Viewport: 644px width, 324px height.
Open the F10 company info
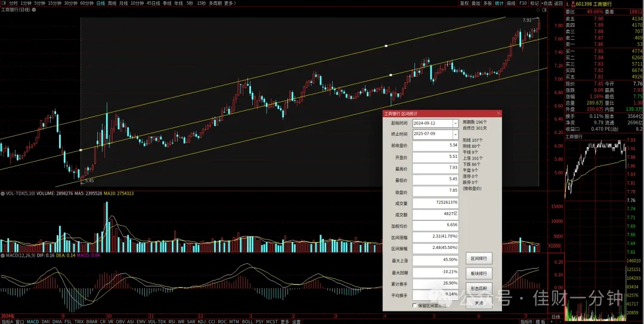(x=523, y=3)
